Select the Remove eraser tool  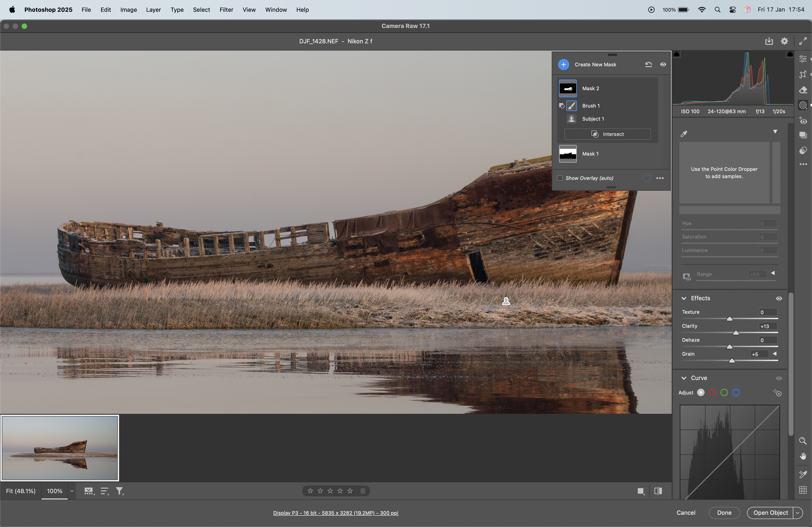(803, 90)
